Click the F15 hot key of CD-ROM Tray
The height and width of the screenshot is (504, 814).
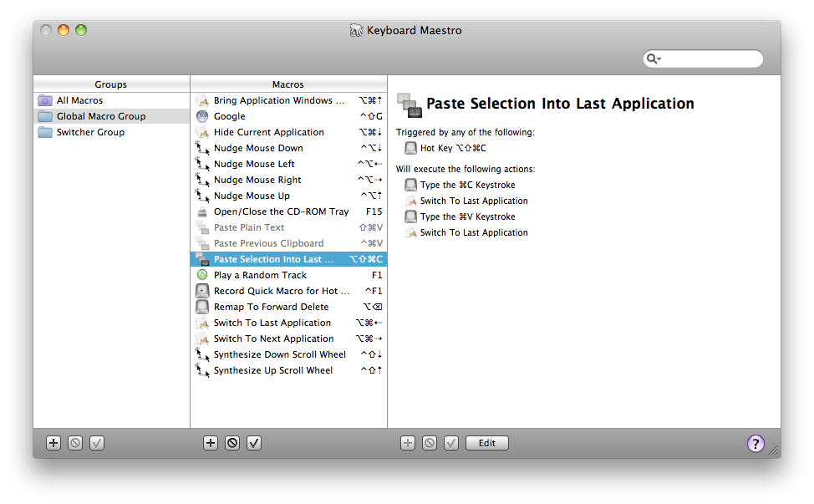pos(374,211)
